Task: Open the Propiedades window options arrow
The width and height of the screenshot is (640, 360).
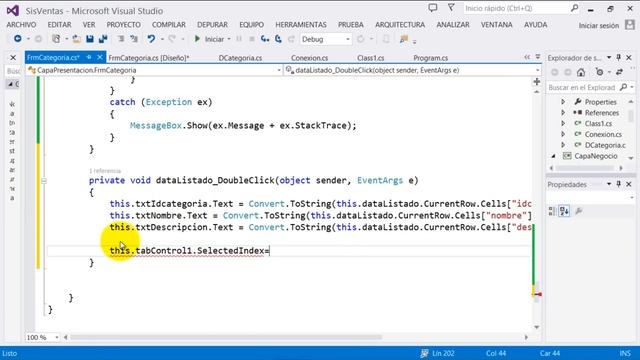Action: 609,184
